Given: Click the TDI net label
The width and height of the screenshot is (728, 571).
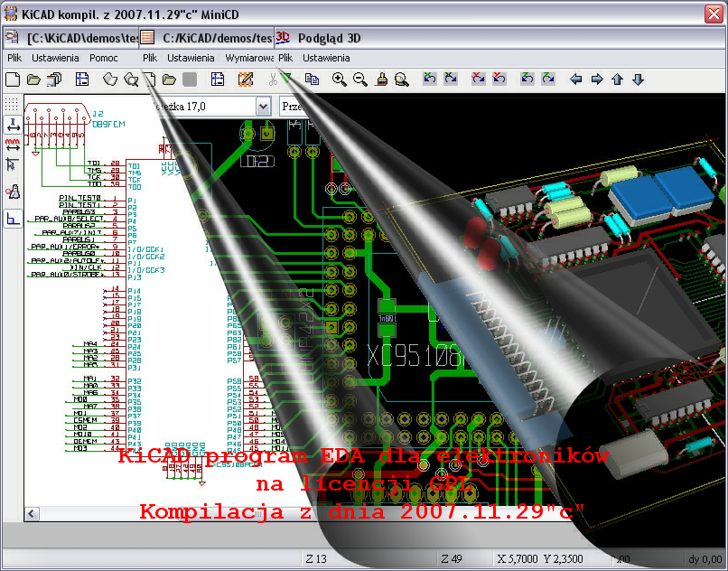Looking at the screenshot, I should point(93,164).
